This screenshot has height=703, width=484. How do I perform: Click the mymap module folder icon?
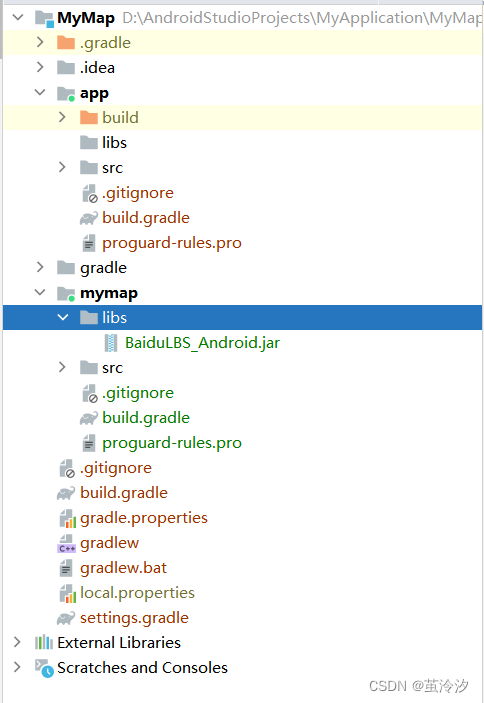[66, 294]
